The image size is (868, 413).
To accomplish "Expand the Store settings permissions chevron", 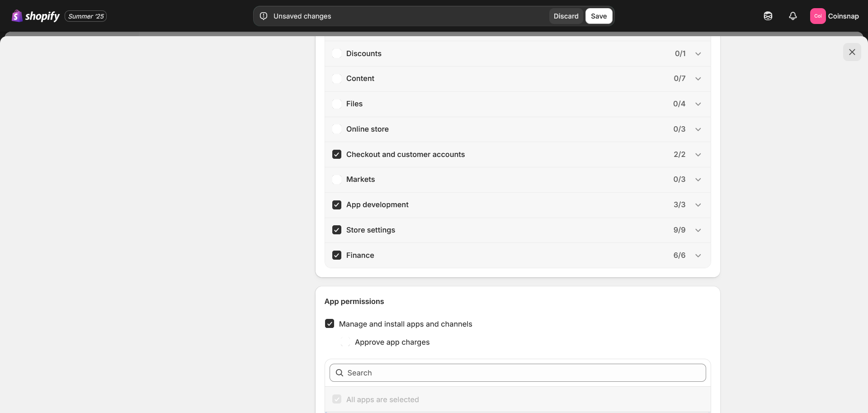I will click(698, 230).
